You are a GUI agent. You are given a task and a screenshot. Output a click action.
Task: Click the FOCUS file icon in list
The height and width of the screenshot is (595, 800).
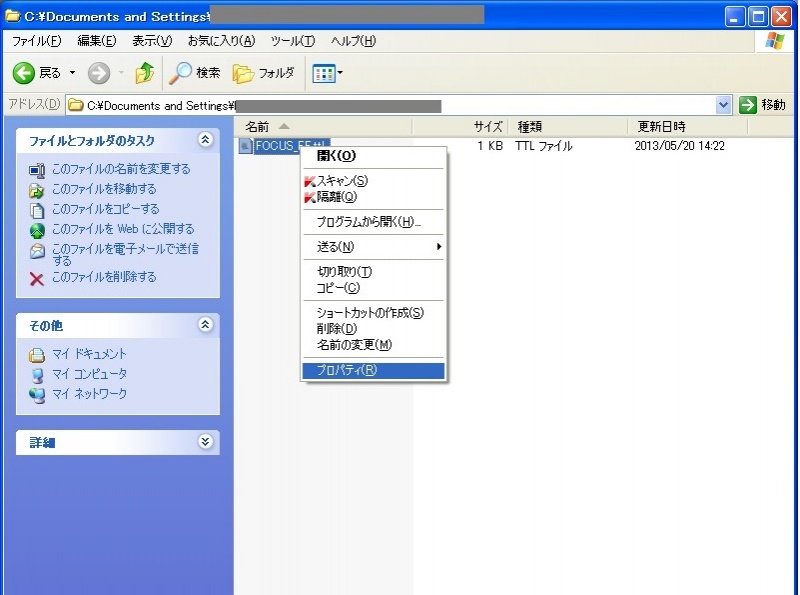(246, 146)
